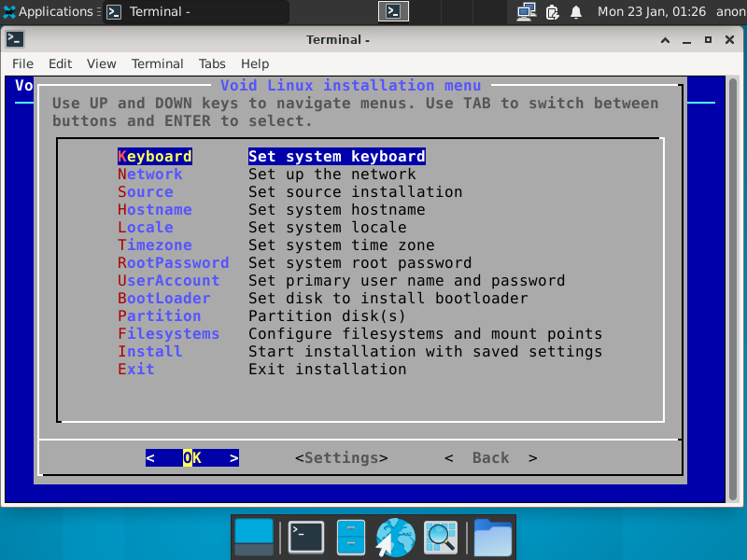Open the Application Finder magnifier dock icon
Screen dimensions: 747x560
click(441, 538)
